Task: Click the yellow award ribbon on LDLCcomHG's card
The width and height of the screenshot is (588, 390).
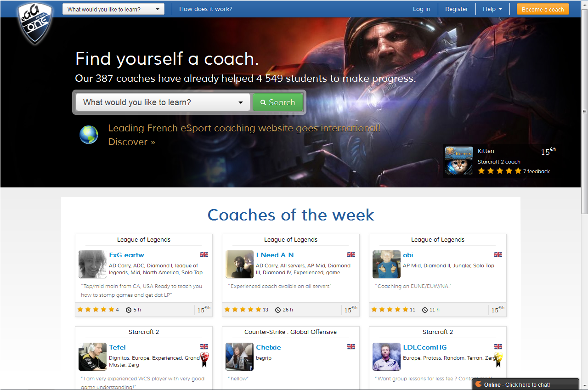Action: point(498,359)
